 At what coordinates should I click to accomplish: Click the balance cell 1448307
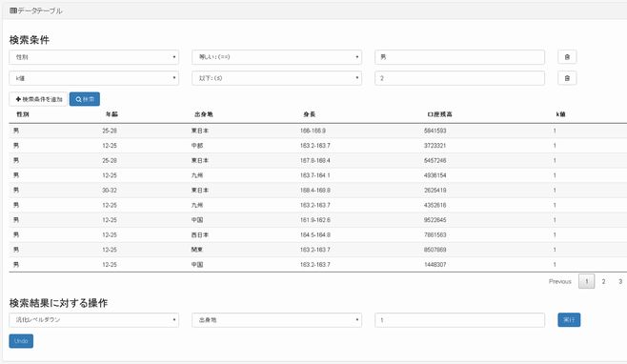coord(435,264)
